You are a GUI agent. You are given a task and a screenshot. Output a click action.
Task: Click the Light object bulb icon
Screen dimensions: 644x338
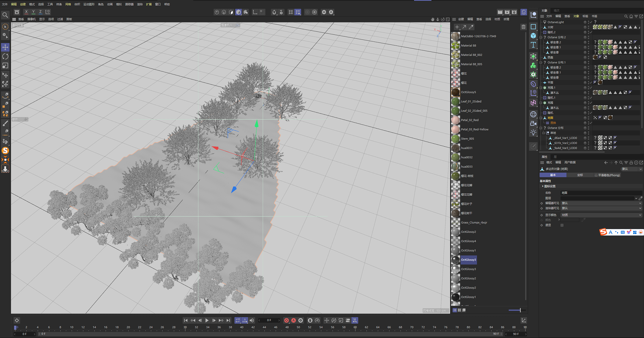[x=533, y=133]
